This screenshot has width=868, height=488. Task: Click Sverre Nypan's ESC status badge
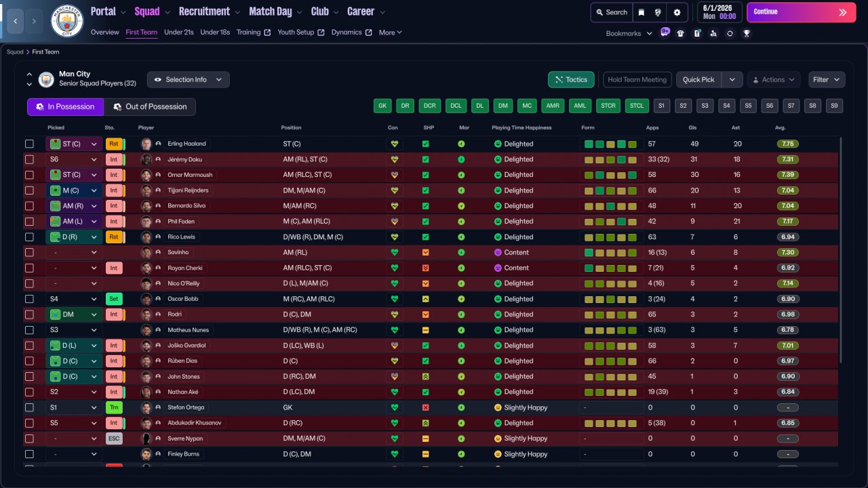[114, 439]
